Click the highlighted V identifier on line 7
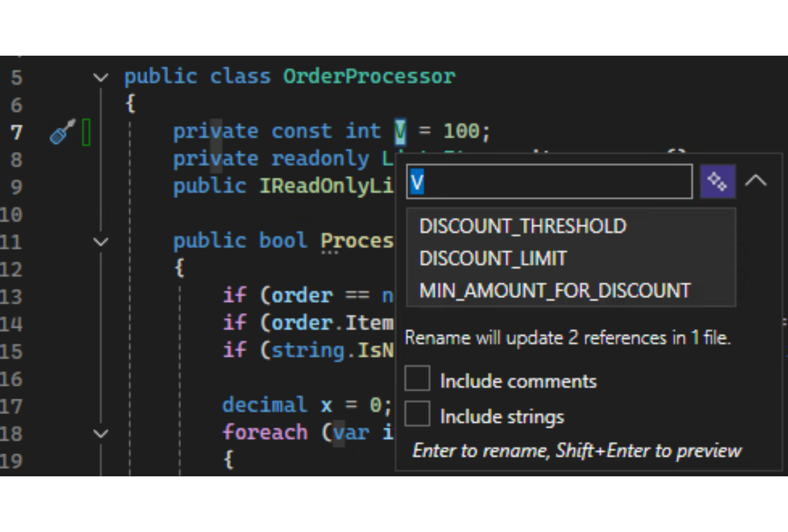The image size is (788, 532). pyautogui.click(x=400, y=131)
